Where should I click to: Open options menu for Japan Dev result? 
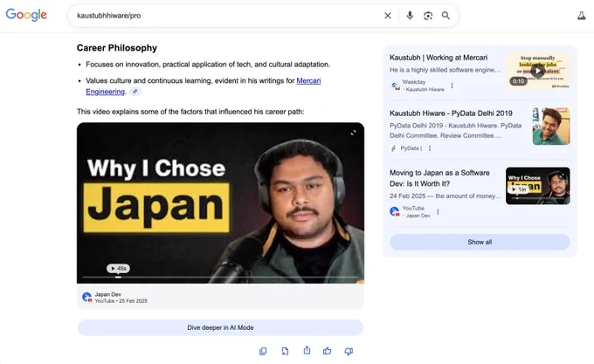438,212
